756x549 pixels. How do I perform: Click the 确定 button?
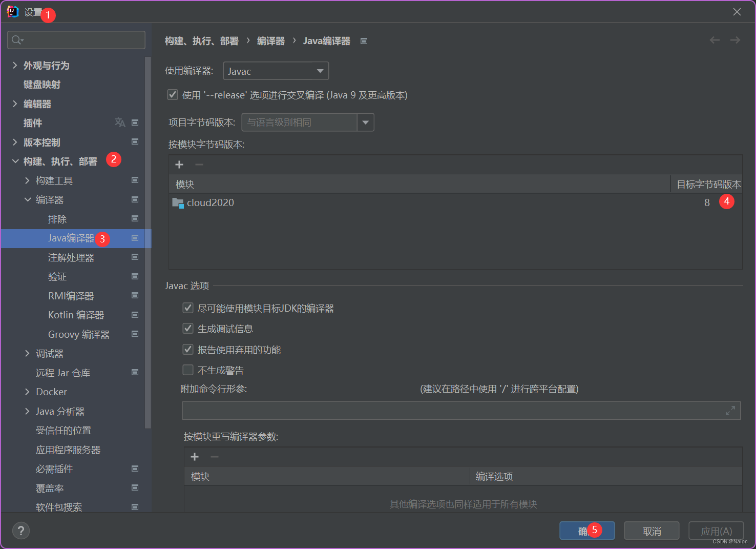click(x=587, y=531)
